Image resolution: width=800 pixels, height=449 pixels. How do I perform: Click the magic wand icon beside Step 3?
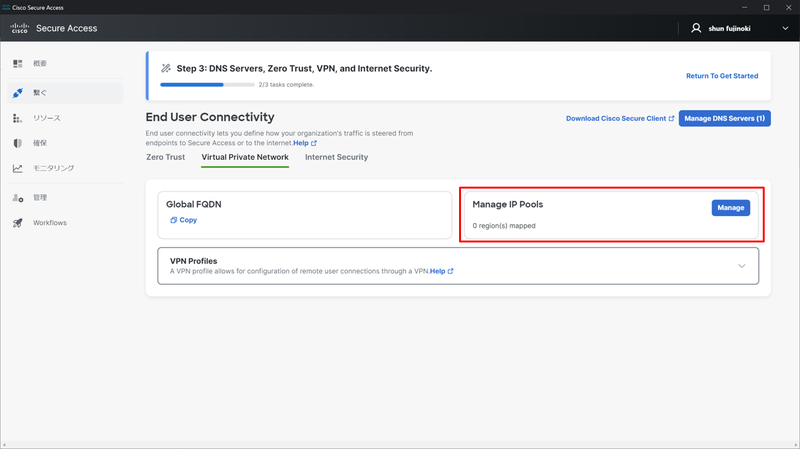tap(166, 68)
